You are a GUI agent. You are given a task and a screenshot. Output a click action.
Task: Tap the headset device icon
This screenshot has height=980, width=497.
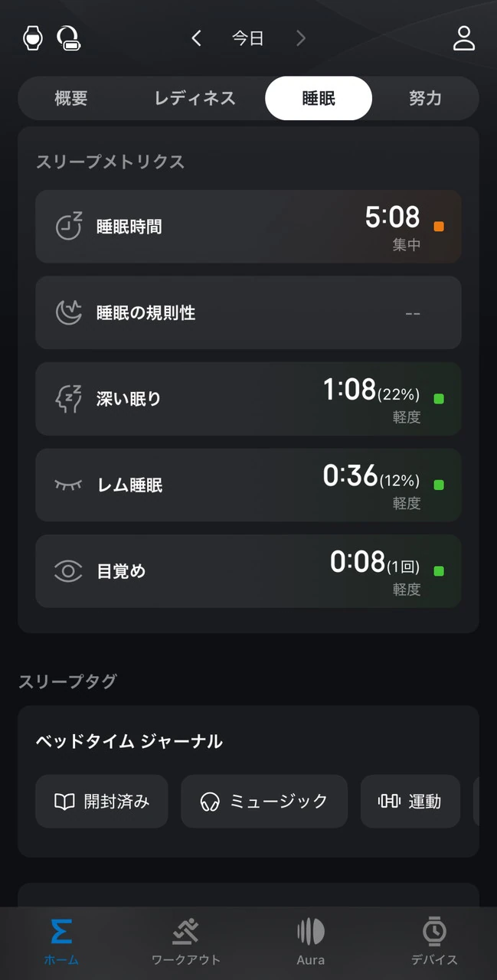coord(69,38)
